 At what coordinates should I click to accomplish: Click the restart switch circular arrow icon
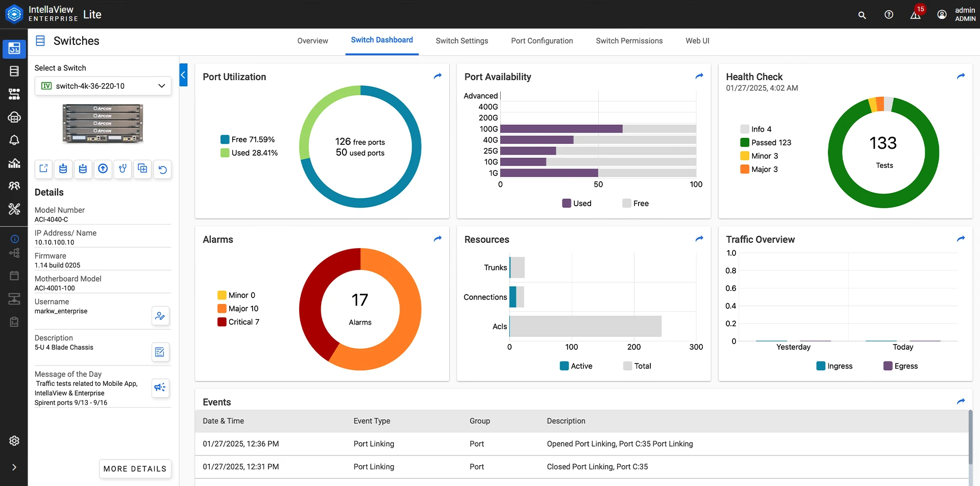point(162,169)
